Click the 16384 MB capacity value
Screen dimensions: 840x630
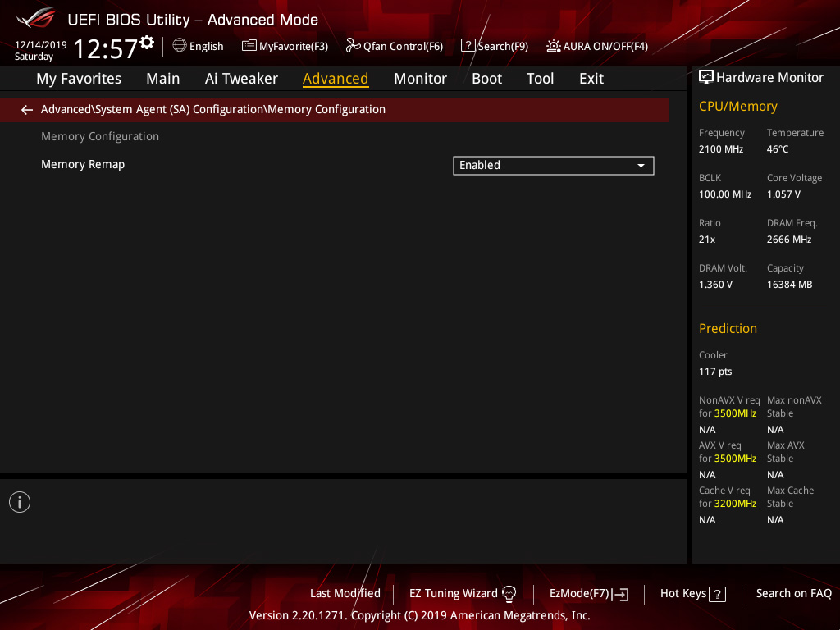pyautogui.click(x=790, y=285)
